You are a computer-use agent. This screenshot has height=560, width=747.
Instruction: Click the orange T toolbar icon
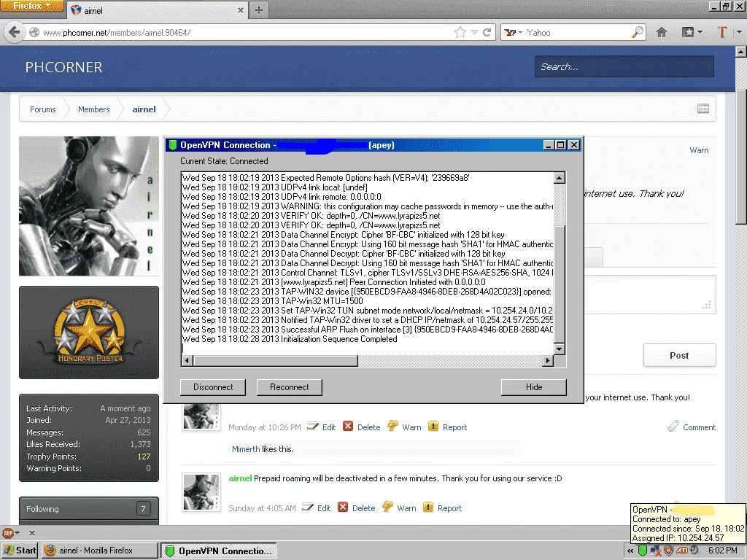721,32
